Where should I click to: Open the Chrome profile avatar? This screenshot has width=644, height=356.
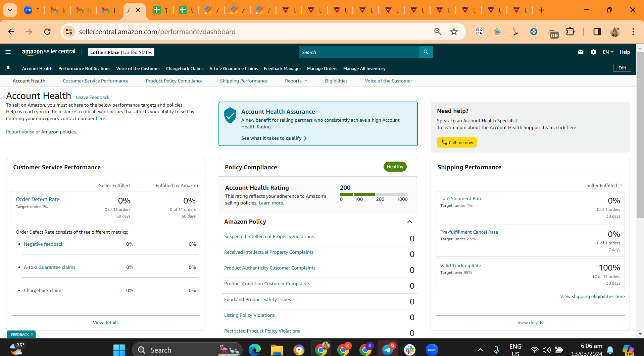(x=615, y=32)
